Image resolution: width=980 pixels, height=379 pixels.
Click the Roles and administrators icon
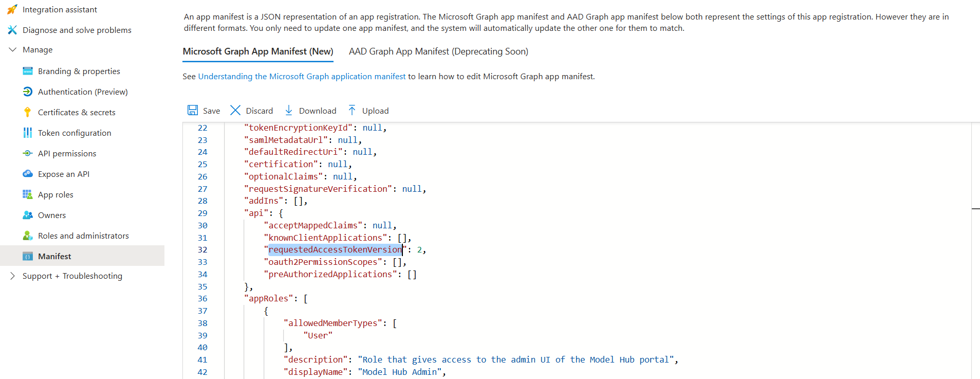coord(28,236)
